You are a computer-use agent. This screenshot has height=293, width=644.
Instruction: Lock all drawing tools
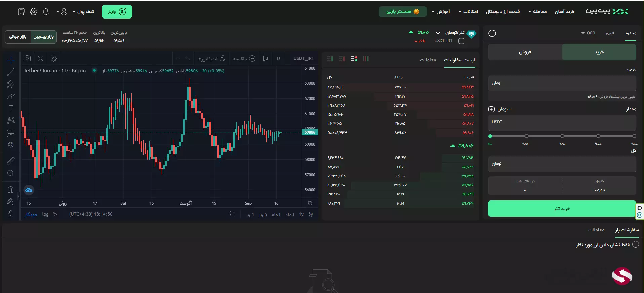pos(11,214)
